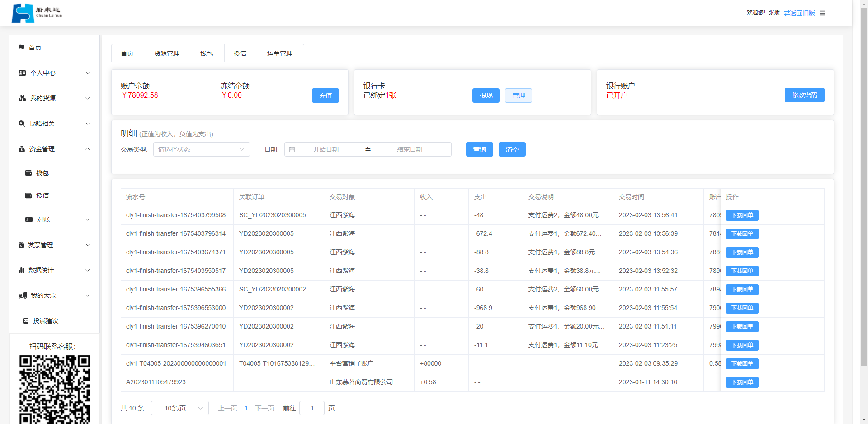This screenshot has height=424, width=868.
Task: Switch to the 首页 tab
Action: pos(127,53)
